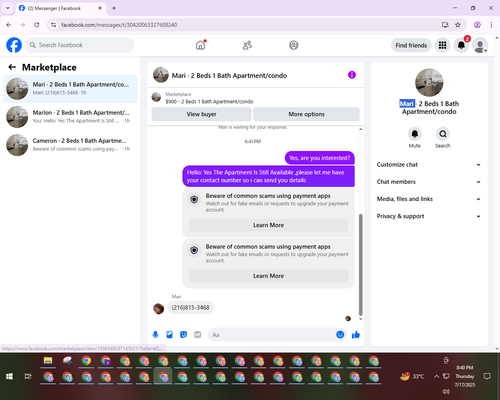Click the chat header profile picture
This screenshot has height=400, width=500.
pyautogui.click(x=161, y=75)
